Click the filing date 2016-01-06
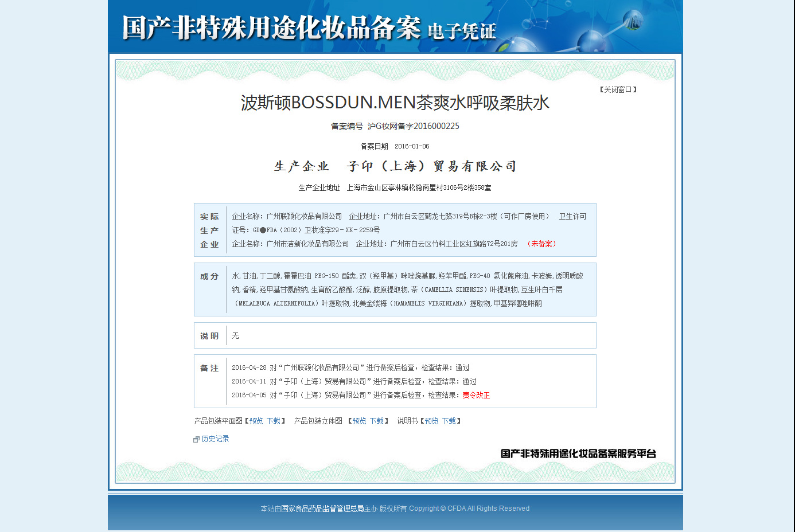Image resolution: width=795 pixels, height=532 pixels. [x=412, y=146]
